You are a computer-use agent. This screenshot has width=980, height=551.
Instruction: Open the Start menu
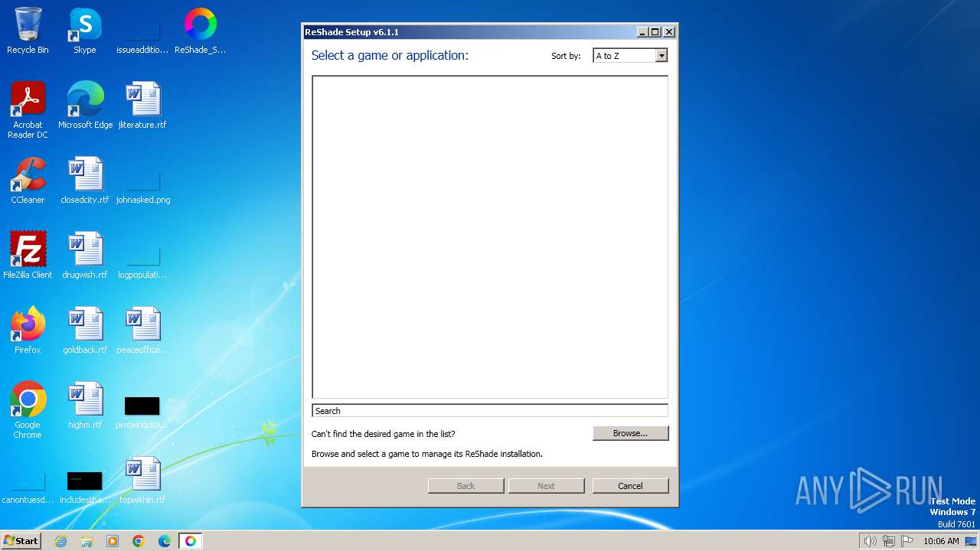[21, 541]
